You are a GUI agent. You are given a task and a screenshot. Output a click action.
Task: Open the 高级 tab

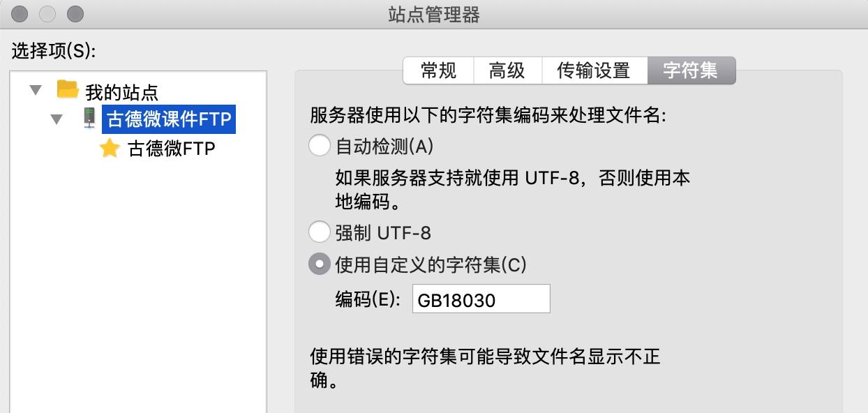click(x=507, y=70)
